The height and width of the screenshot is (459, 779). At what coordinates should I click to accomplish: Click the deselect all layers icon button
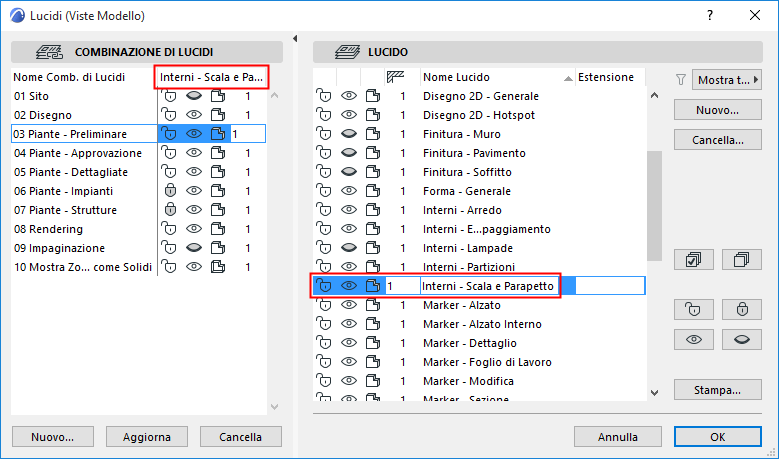tap(741, 260)
